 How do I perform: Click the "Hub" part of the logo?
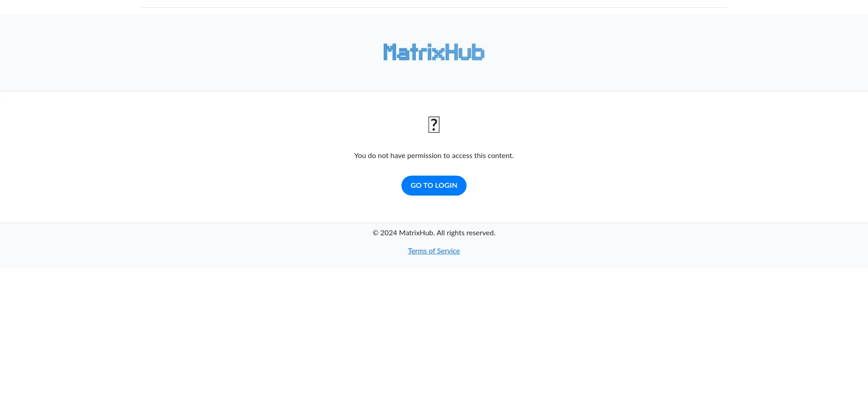point(465,52)
